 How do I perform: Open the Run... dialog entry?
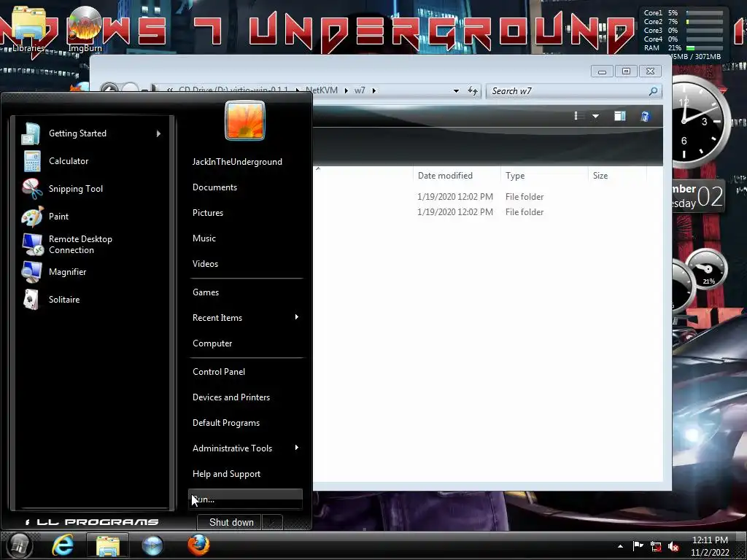click(245, 499)
